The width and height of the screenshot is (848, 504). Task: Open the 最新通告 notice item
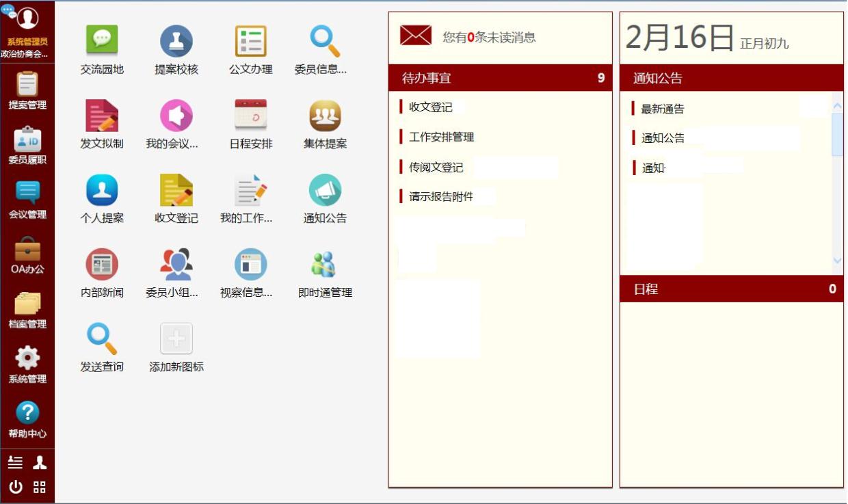click(663, 109)
